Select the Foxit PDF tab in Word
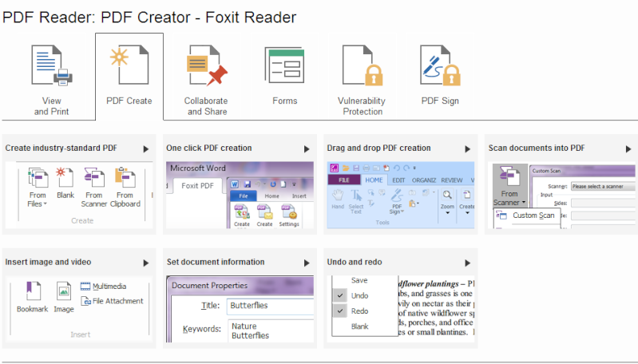This screenshot has width=638, height=364. 197,186
